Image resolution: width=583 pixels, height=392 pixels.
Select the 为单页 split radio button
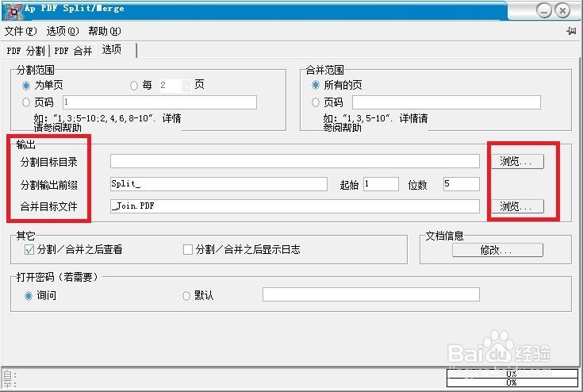[x=26, y=86]
